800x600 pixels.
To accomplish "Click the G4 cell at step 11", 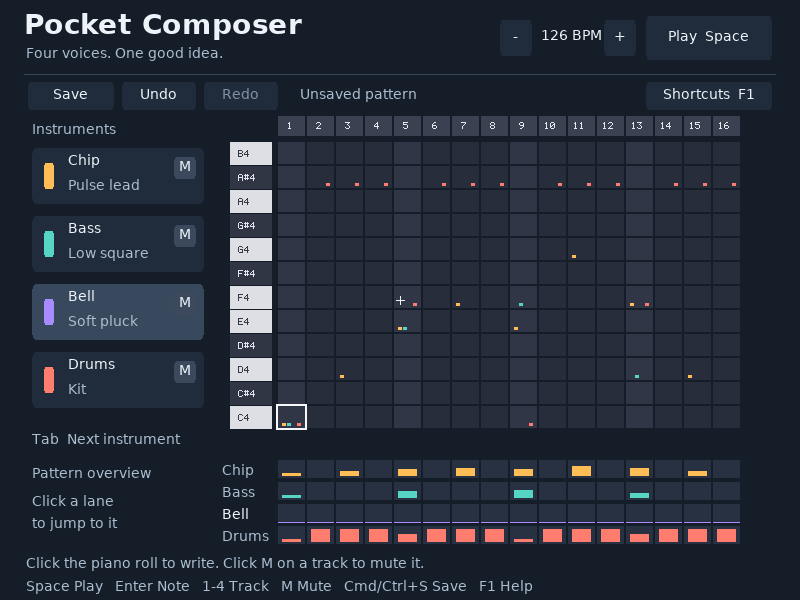I will [x=582, y=249].
